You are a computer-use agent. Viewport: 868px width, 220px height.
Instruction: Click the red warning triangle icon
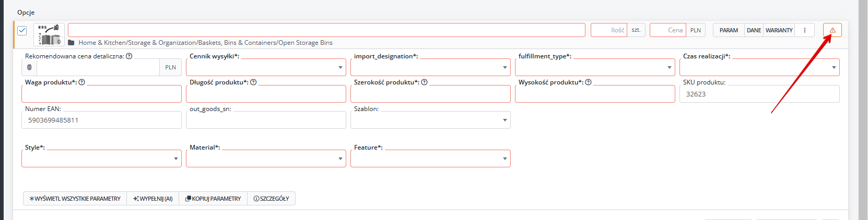(x=832, y=30)
